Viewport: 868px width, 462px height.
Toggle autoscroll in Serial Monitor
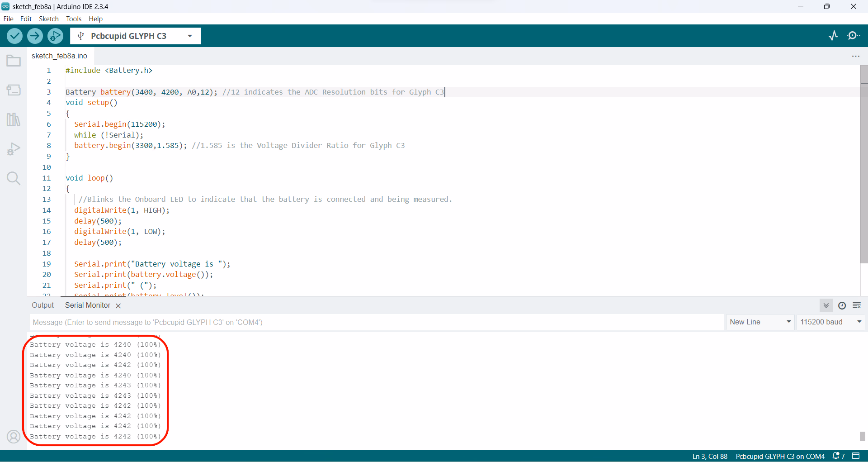point(826,305)
